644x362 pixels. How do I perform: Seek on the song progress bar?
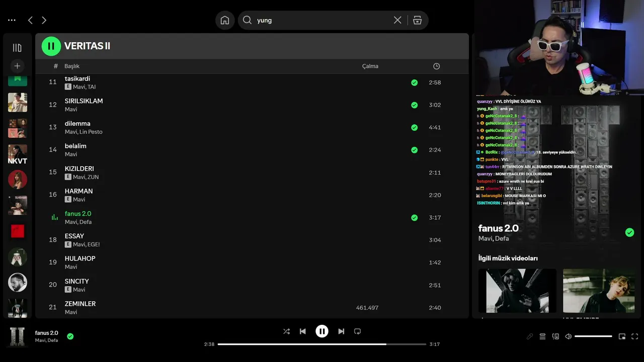(322, 344)
